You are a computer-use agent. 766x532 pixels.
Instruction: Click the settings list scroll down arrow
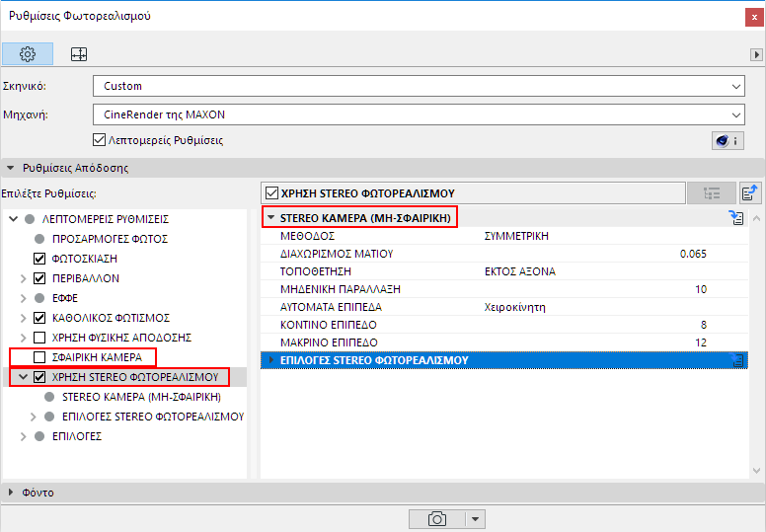pos(757,471)
